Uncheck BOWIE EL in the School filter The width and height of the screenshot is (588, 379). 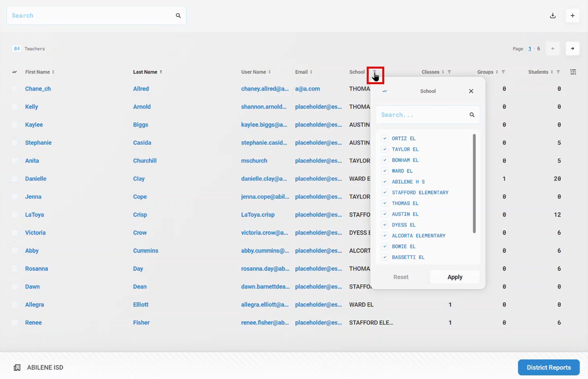click(x=385, y=246)
